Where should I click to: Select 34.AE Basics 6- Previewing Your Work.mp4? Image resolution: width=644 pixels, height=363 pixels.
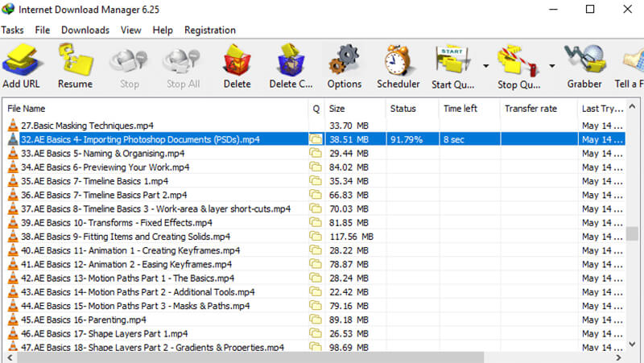click(105, 167)
